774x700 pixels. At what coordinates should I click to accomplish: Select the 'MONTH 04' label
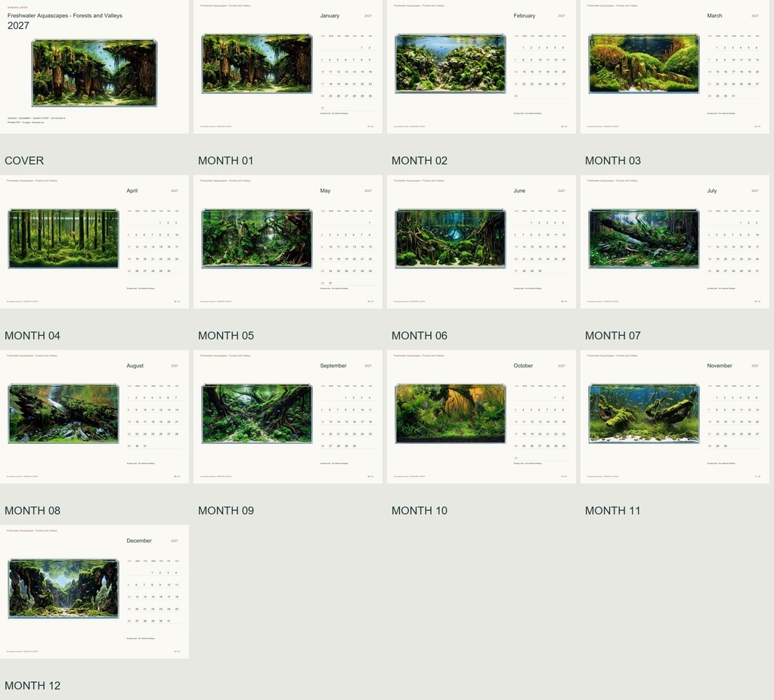[32, 336]
